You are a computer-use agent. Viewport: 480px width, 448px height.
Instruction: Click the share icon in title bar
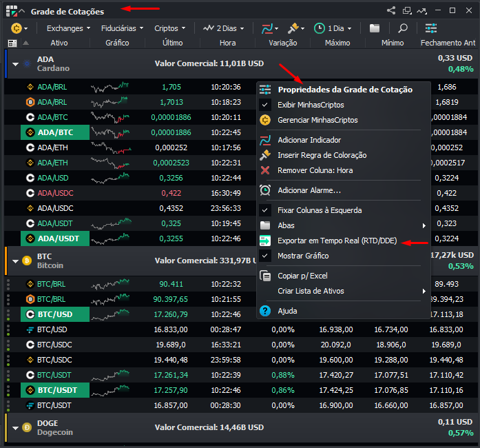pyautogui.click(x=391, y=11)
